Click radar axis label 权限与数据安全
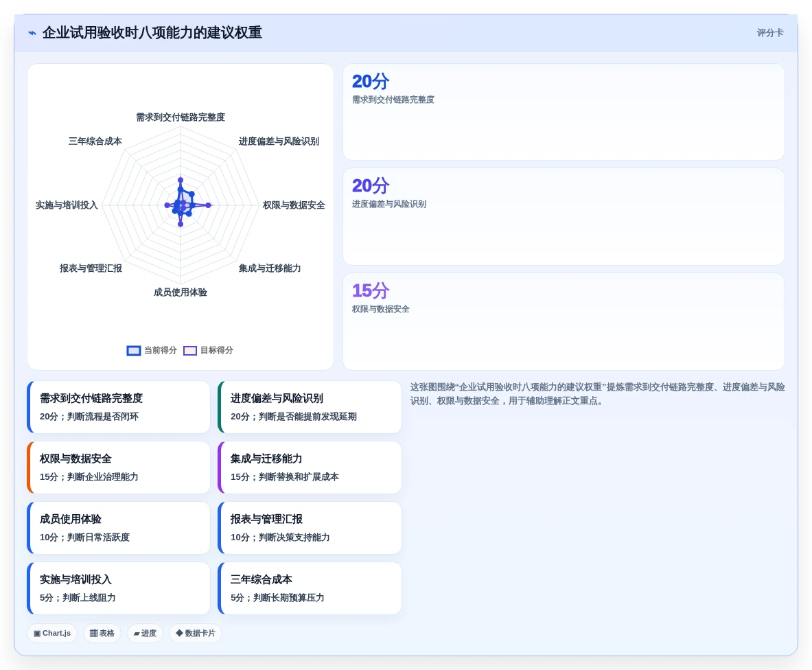 click(x=294, y=205)
